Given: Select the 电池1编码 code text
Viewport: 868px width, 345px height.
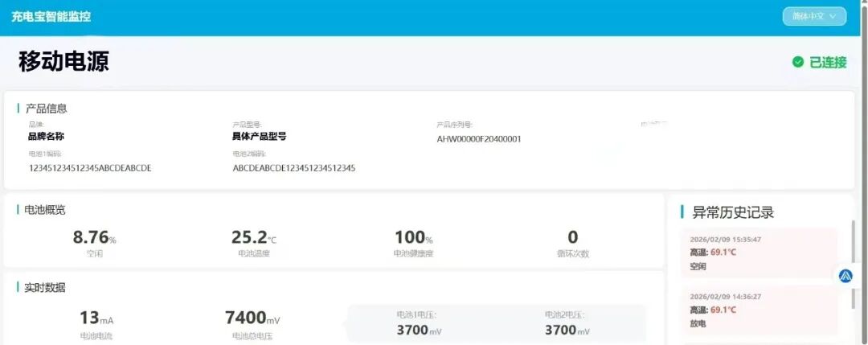Looking at the screenshot, I should (x=90, y=168).
